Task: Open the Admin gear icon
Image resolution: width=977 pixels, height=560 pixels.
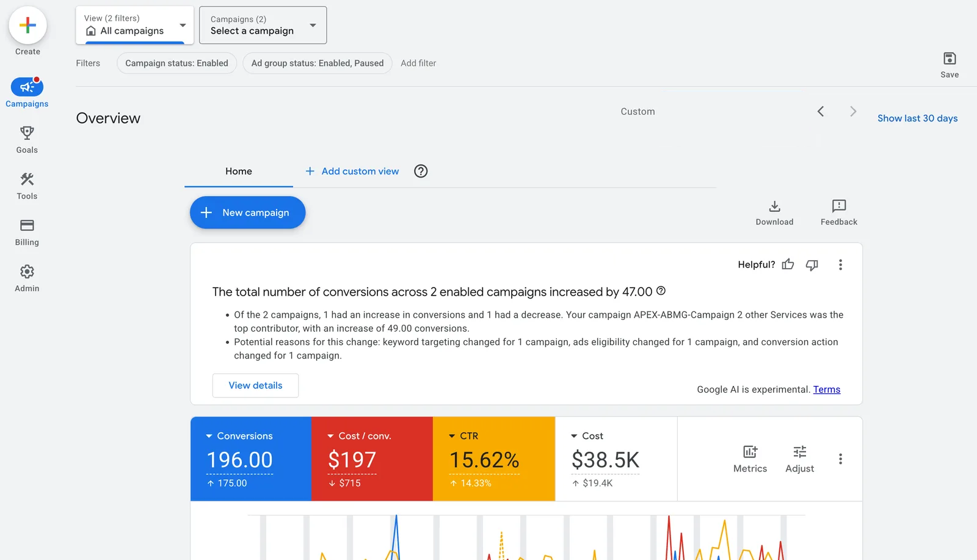Action: pos(27,271)
